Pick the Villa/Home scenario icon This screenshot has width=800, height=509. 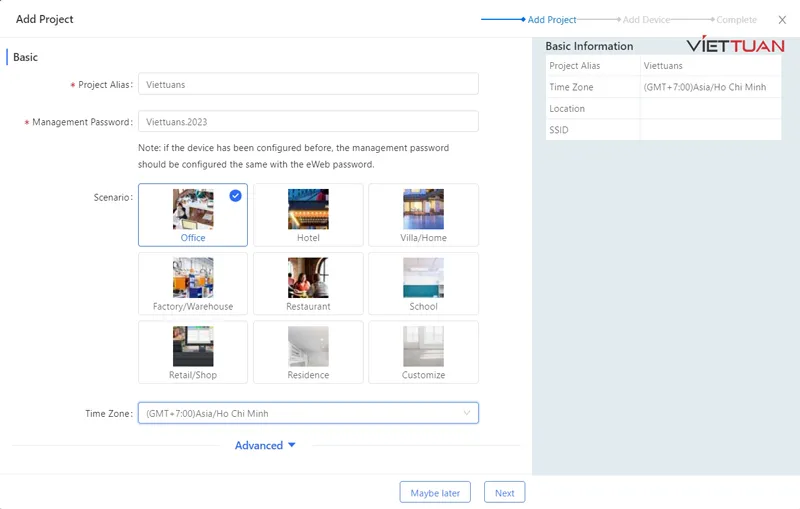coord(423,209)
